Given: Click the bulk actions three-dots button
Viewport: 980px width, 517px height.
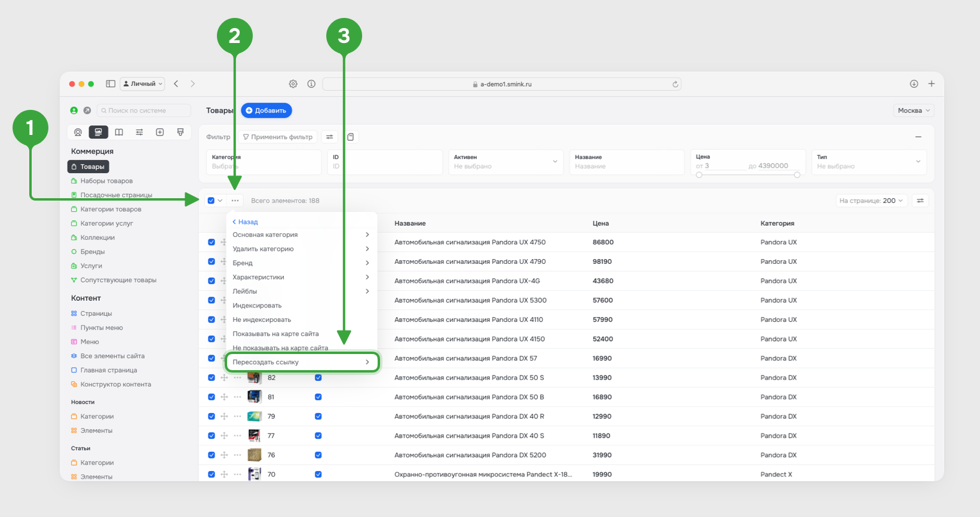Looking at the screenshot, I should [235, 201].
